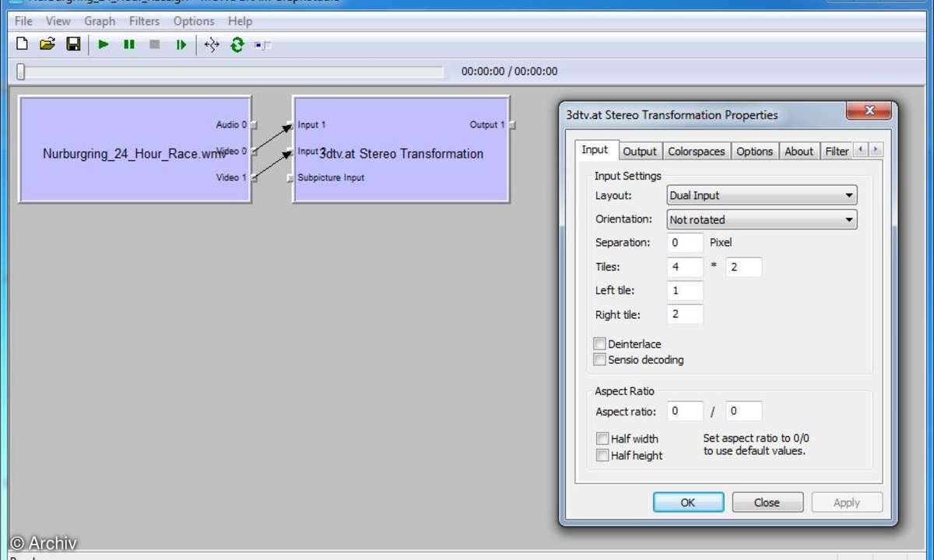Open the Filters menu
Viewport: 934px width, 560px height.
(x=144, y=21)
